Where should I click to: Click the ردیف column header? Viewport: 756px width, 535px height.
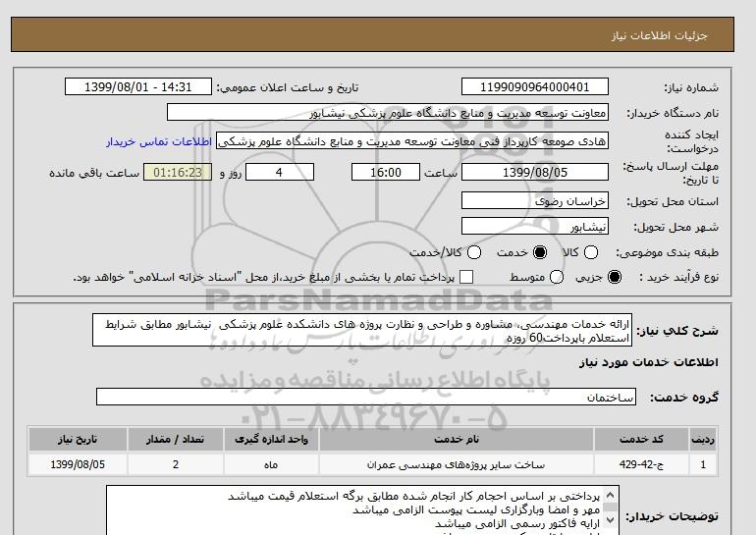click(703, 439)
